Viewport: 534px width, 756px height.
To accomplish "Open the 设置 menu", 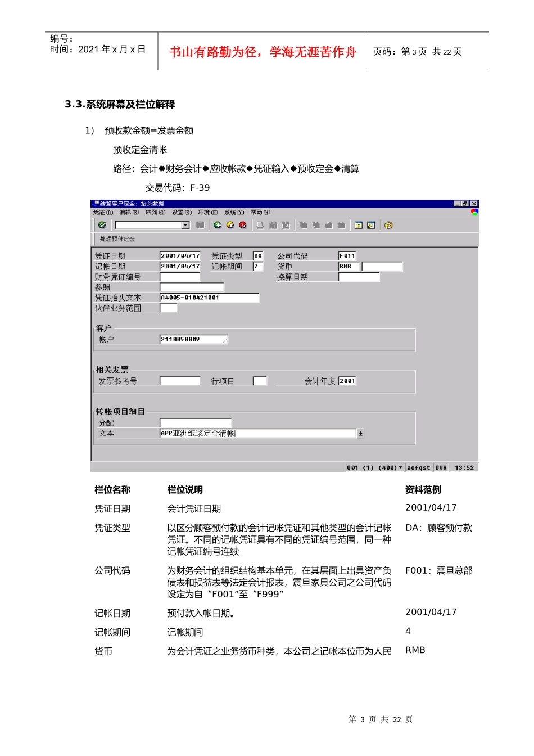I will click(x=182, y=213).
